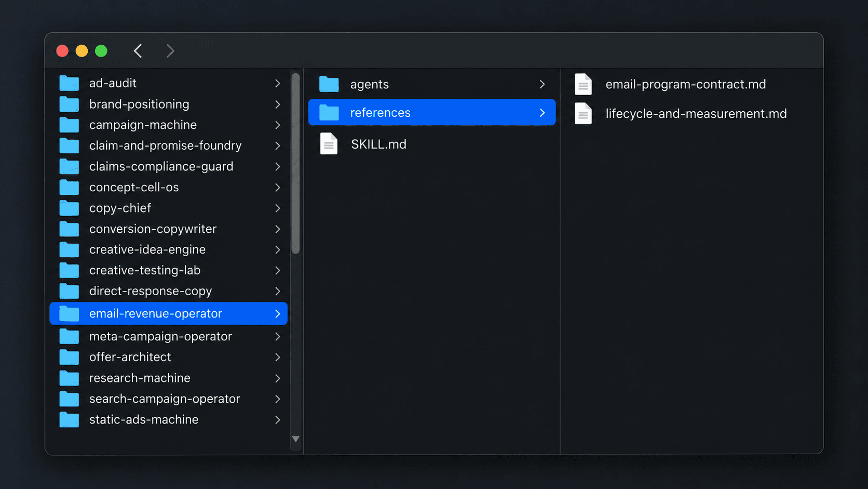The image size is (868, 489).
Task: Click the scrollbar down arrow
Action: pos(296,439)
